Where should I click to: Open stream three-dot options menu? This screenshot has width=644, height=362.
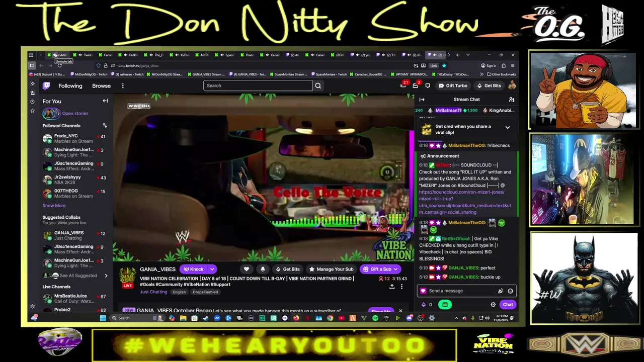[401, 287]
